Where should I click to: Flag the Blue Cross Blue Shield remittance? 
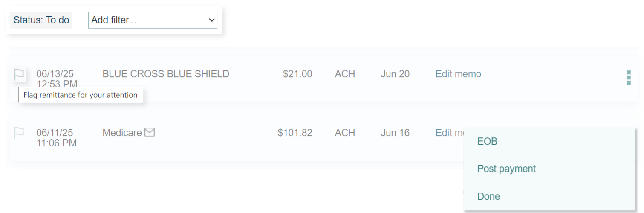click(19, 75)
